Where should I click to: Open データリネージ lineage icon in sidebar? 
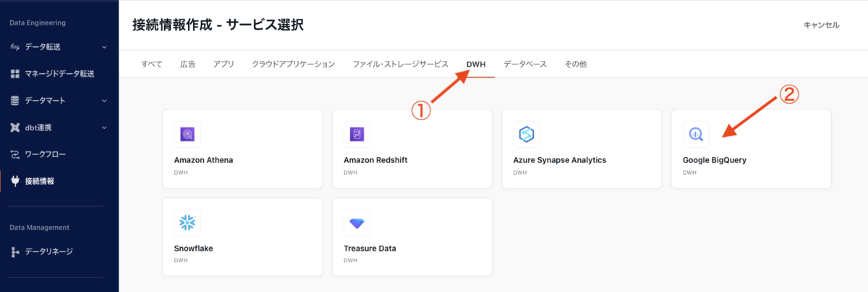[x=15, y=251]
